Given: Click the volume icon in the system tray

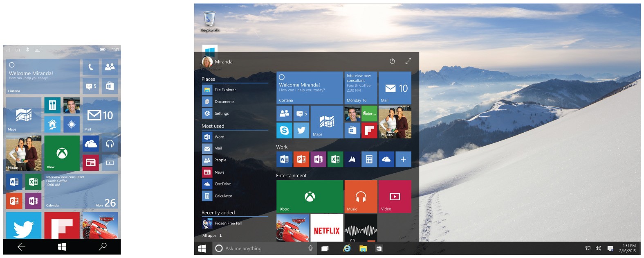Looking at the screenshot, I should point(599,248).
